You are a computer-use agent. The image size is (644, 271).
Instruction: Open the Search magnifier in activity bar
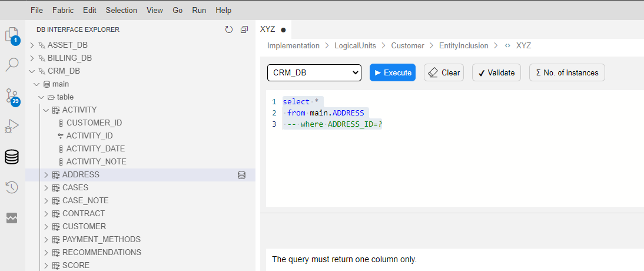12,64
